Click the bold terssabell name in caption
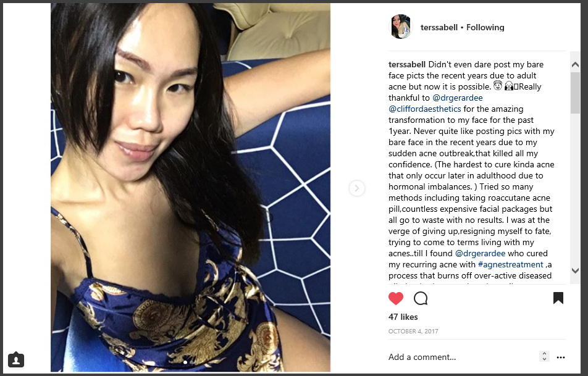 pos(407,64)
